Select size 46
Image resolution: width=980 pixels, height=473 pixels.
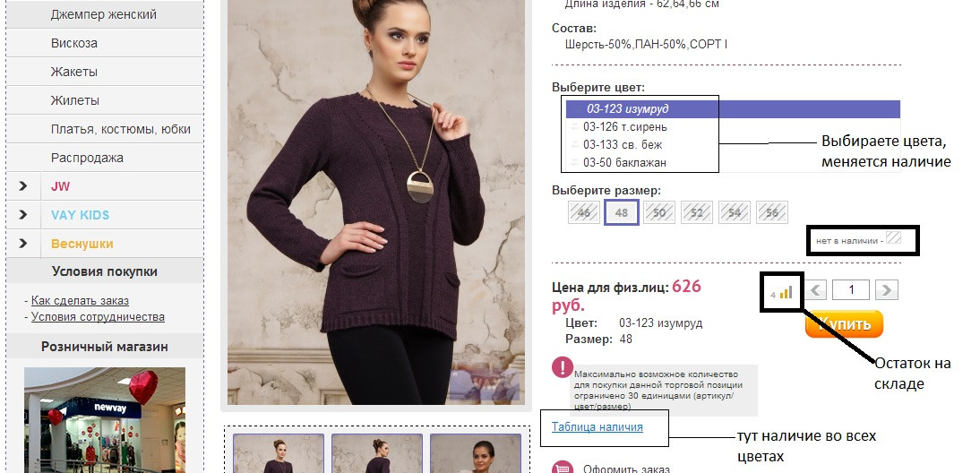click(584, 212)
